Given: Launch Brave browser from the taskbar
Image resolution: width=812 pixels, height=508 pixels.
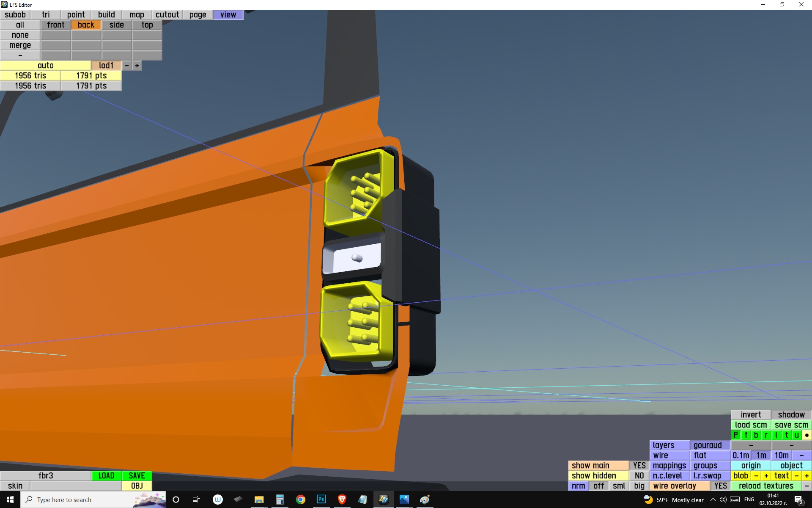Looking at the screenshot, I should pyautogui.click(x=342, y=500).
